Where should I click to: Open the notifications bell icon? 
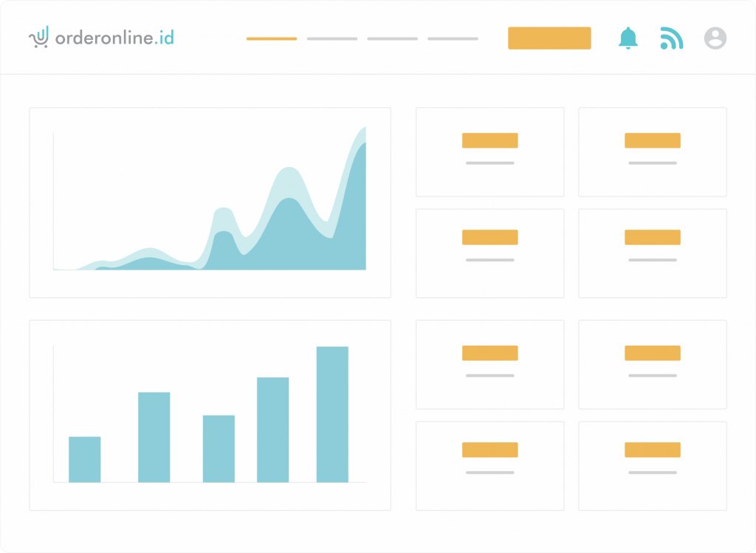pyautogui.click(x=628, y=38)
